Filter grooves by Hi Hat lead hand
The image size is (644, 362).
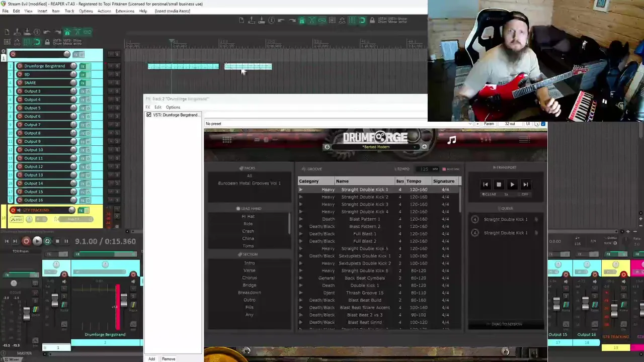point(248,217)
